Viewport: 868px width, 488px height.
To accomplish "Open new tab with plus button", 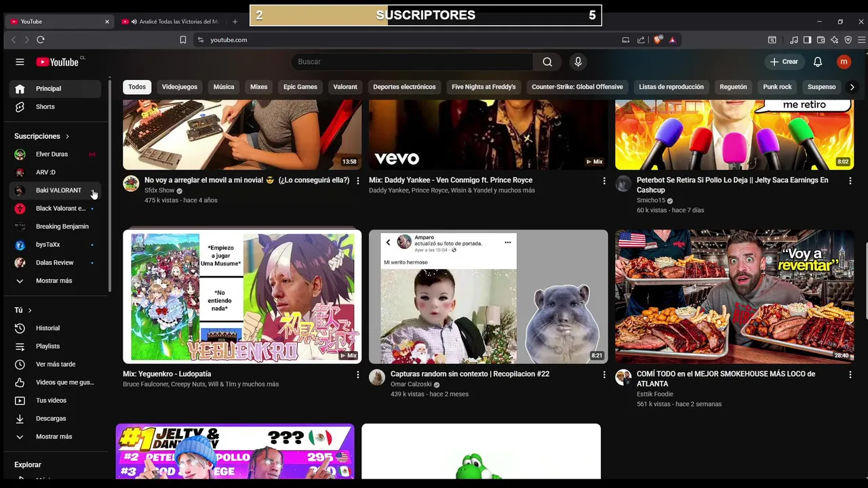I will [x=235, y=22].
